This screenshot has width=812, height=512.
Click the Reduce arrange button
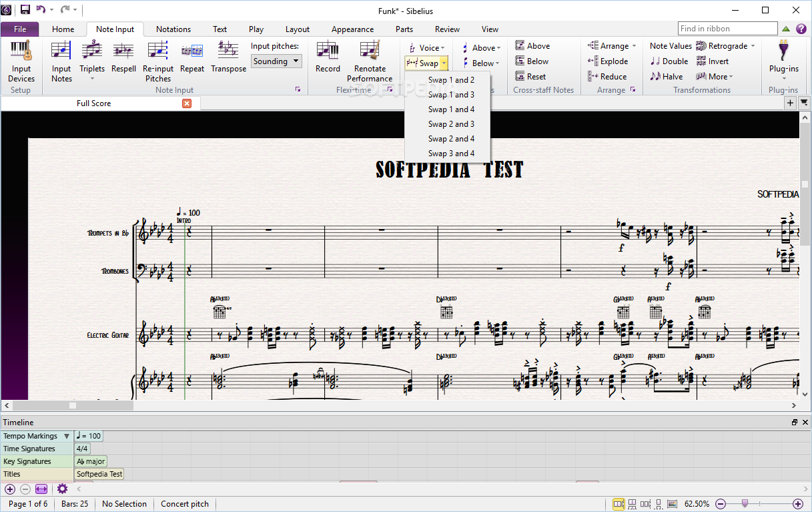click(x=607, y=77)
